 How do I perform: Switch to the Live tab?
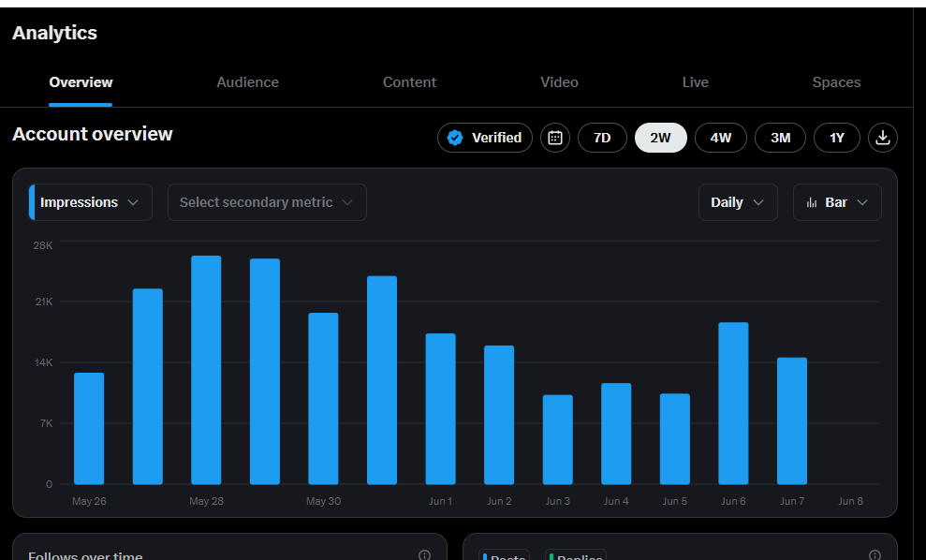pyautogui.click(x=695, y=82)
